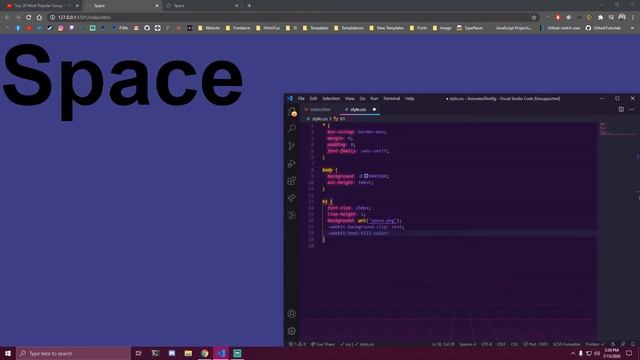Go to Chrome home page

[40, 18]
